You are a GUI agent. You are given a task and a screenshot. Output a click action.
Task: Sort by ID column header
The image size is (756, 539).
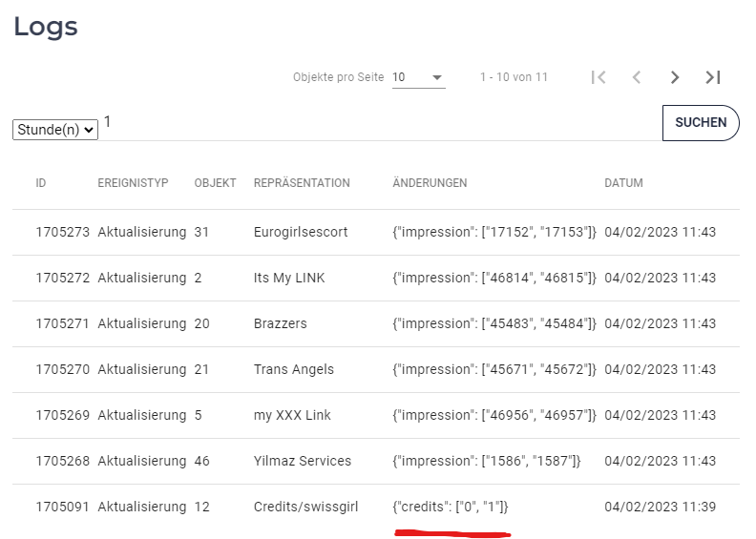(x=40, y=183)
